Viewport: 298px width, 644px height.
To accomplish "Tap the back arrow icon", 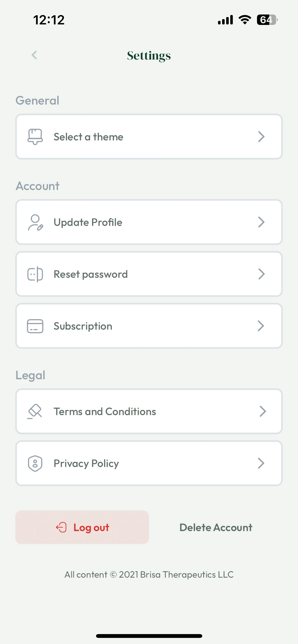I will pyautogui.click(x=34, y=55).
